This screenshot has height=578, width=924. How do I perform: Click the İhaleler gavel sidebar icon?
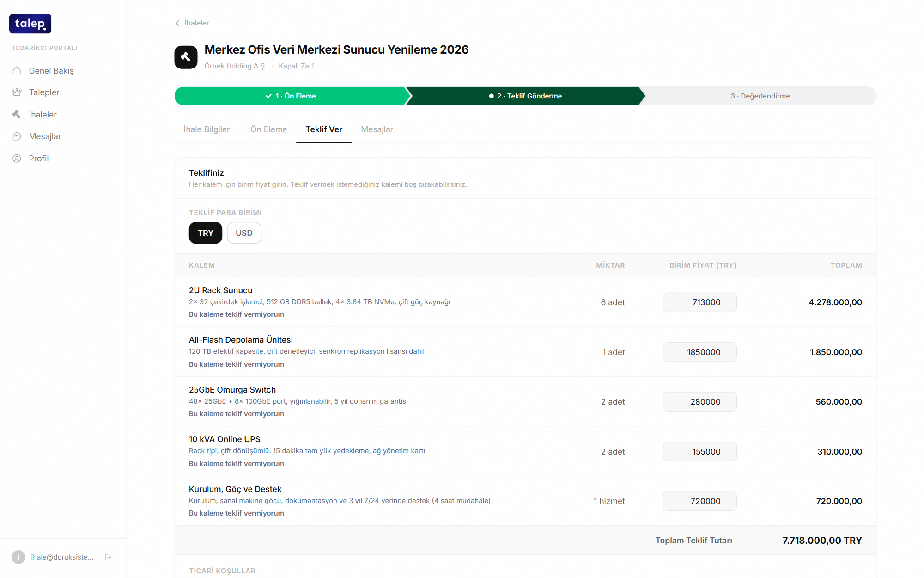pos(17,114)
